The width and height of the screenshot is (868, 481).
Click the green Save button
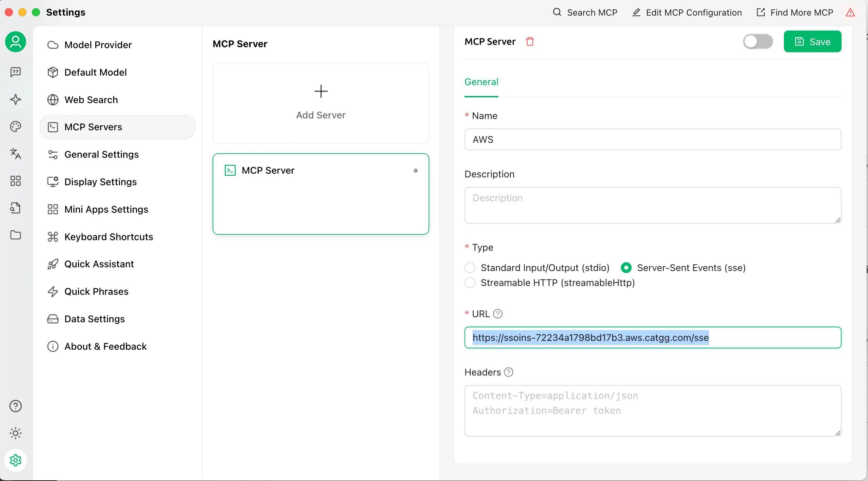coord(812,41)
